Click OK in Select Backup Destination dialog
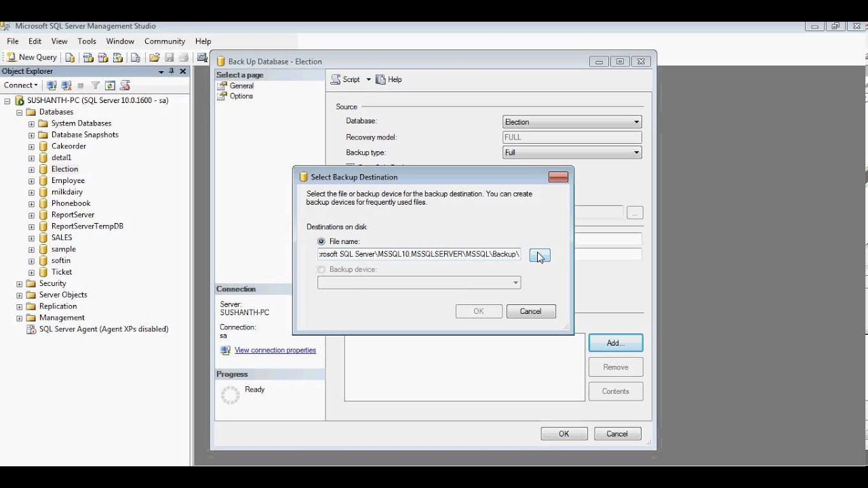The height and width of the screenshot is (488, 868). click(479, 311)
